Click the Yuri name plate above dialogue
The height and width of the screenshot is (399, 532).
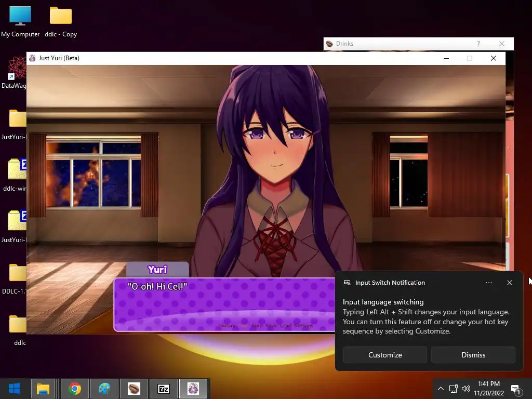pyautogui.click(x=157, y=270)
